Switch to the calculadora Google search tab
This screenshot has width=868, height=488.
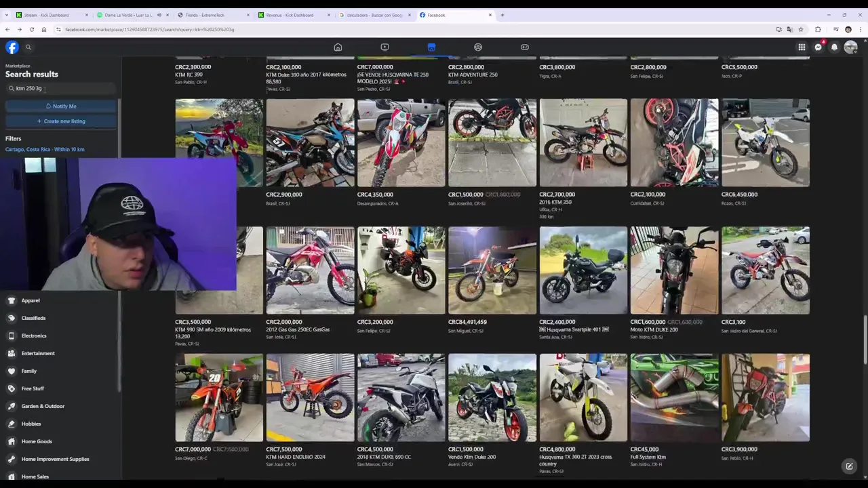coord(375,15)
